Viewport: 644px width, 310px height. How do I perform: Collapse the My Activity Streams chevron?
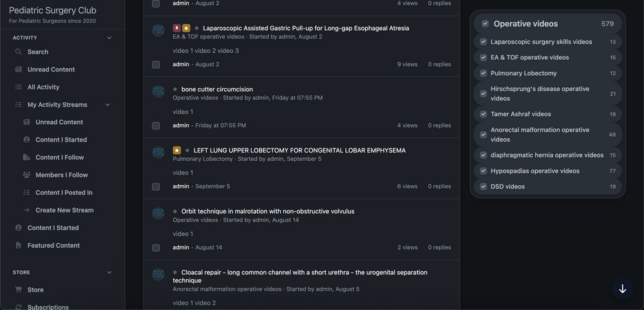[108, 105]
